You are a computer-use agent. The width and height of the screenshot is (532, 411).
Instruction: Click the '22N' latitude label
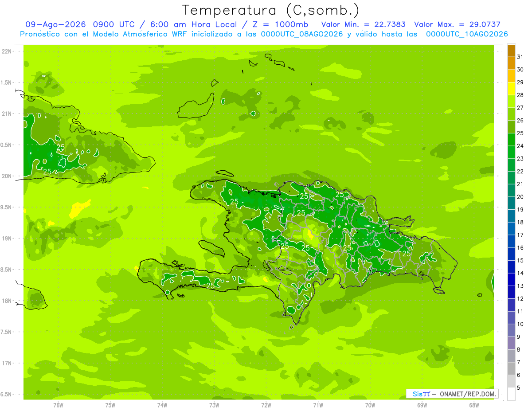7,51
